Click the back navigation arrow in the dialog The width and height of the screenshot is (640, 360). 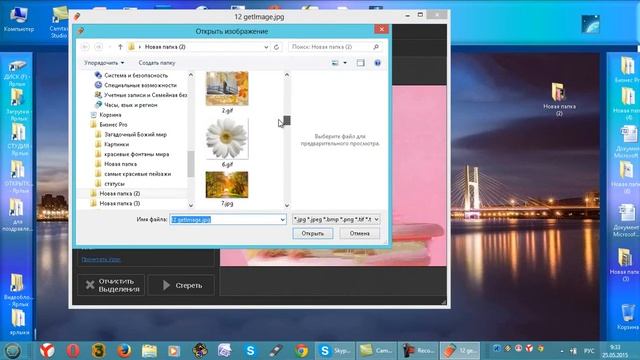click(x=85, y=47)
